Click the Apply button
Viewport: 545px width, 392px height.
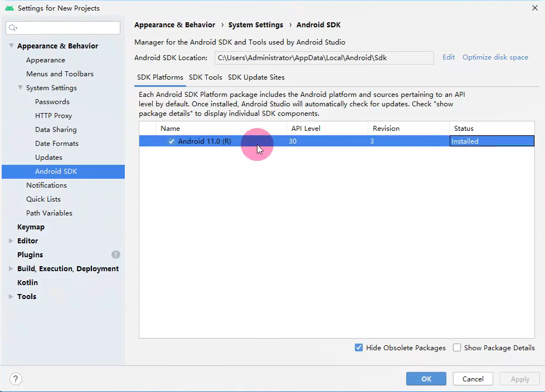520,379
